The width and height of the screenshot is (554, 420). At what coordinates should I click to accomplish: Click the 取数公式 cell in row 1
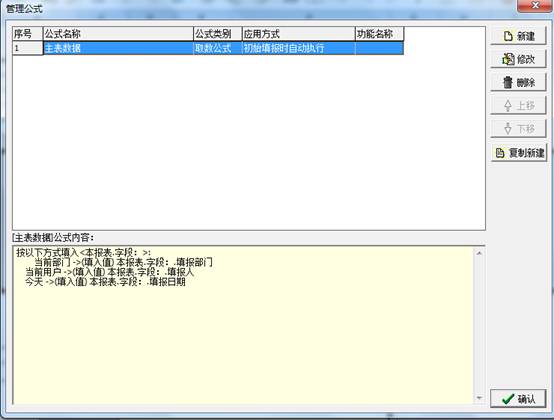[x=218, y=48]
